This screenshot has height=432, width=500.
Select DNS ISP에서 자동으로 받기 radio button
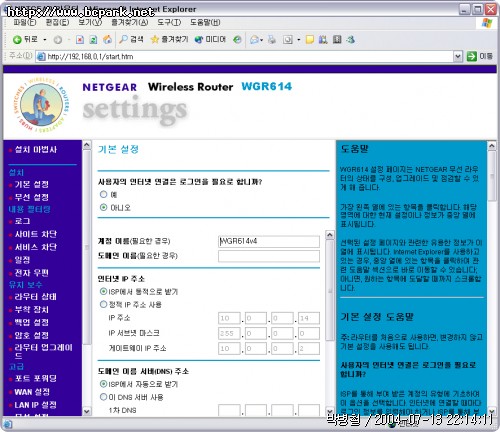click(103, 384)
